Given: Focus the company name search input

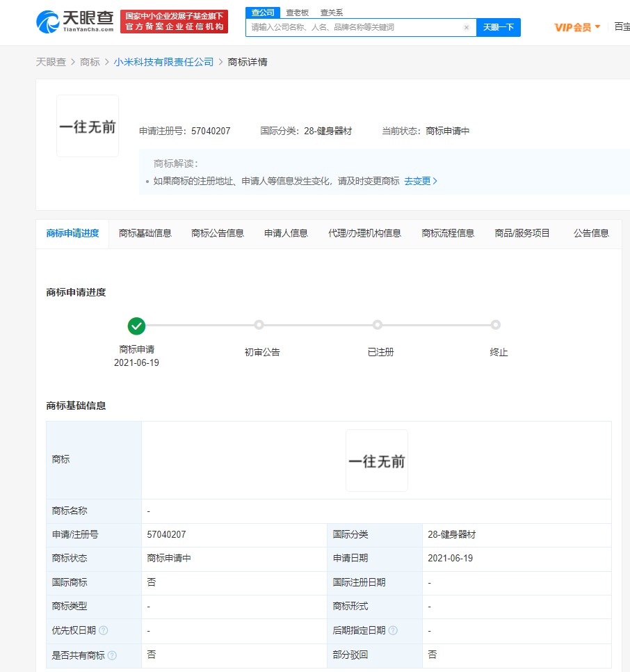Looking at the screenshot, I should click(x=355, y=28).
